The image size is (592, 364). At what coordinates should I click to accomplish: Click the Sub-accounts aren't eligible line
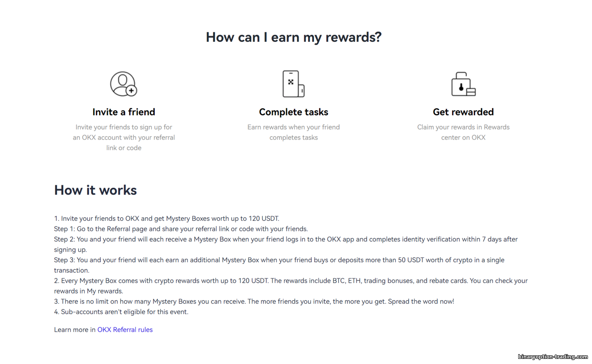point(121,312)
